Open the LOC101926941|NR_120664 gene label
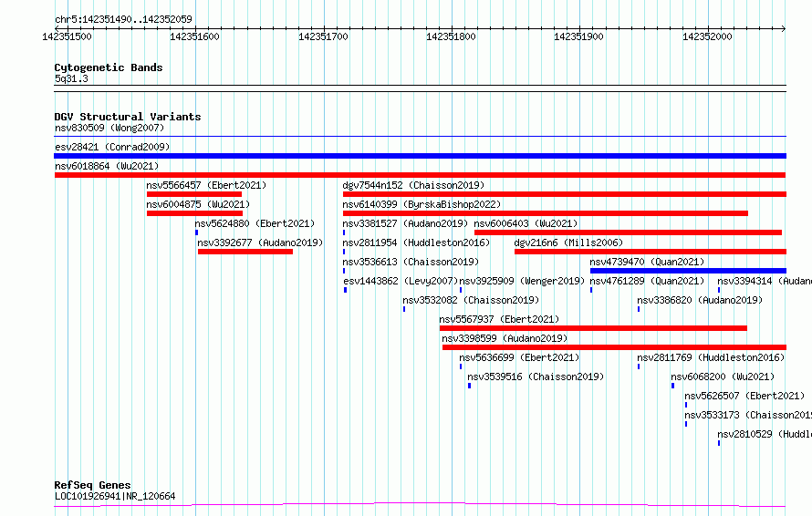Image resolution: width=812 pixels, height=516 pixels. (x=115, y=496)
